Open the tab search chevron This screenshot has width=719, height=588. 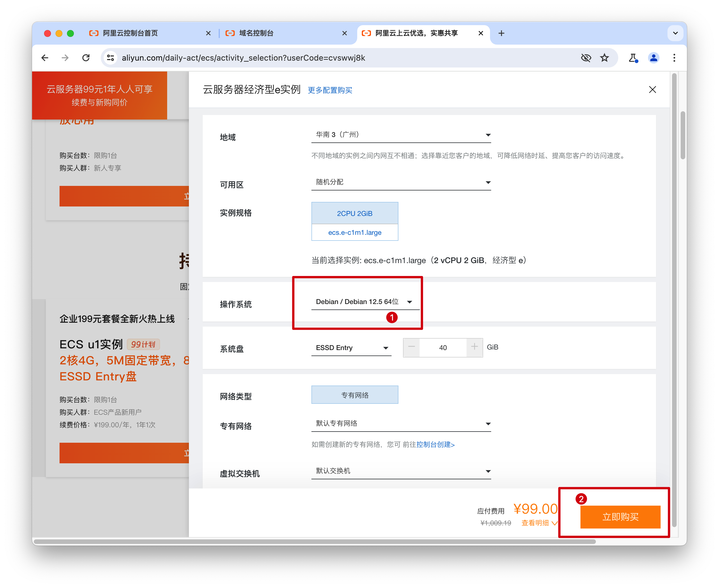click(675, 33)
